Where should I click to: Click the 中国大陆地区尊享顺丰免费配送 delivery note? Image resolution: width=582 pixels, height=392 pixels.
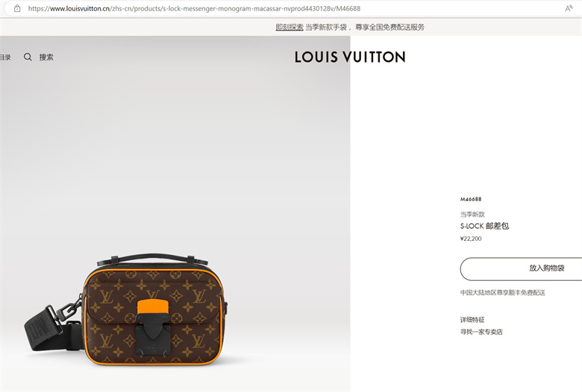point(503,293)
